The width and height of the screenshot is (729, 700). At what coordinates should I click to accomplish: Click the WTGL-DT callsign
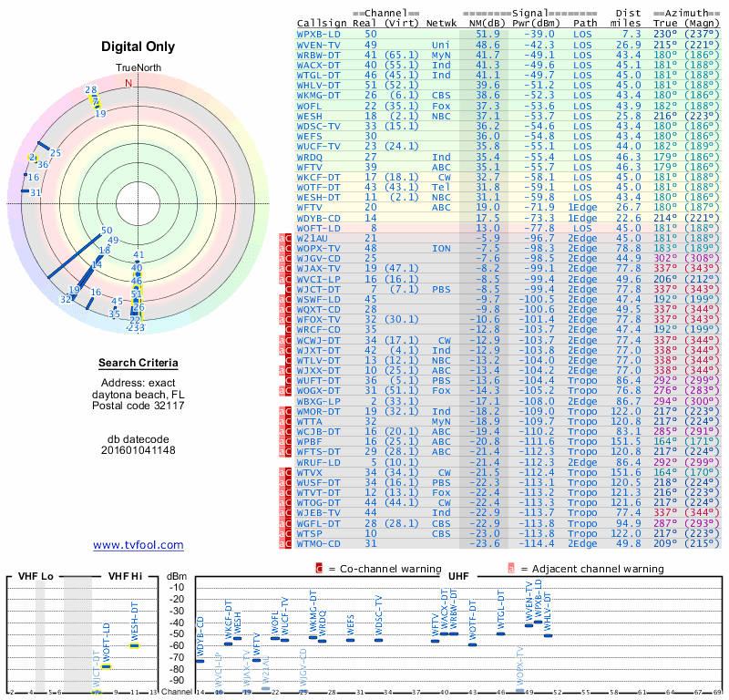[x=318, y=76]
